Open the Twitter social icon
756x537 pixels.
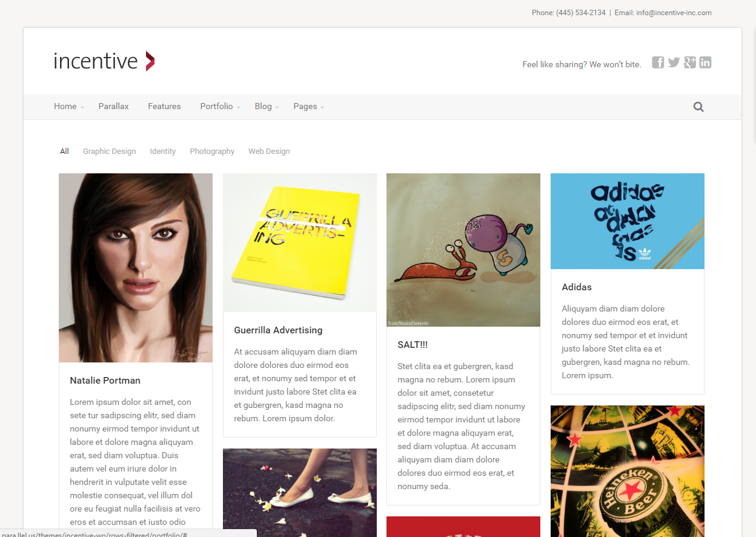(674, 62)
